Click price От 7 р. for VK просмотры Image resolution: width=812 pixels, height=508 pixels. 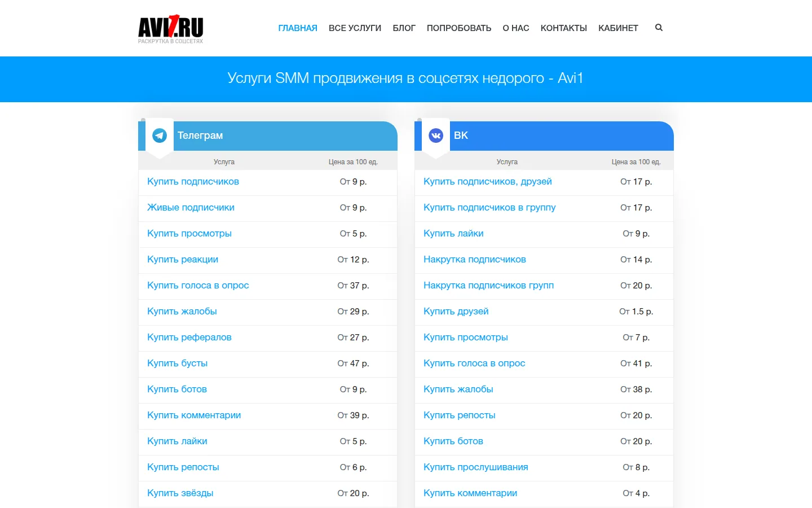point(636,338)
